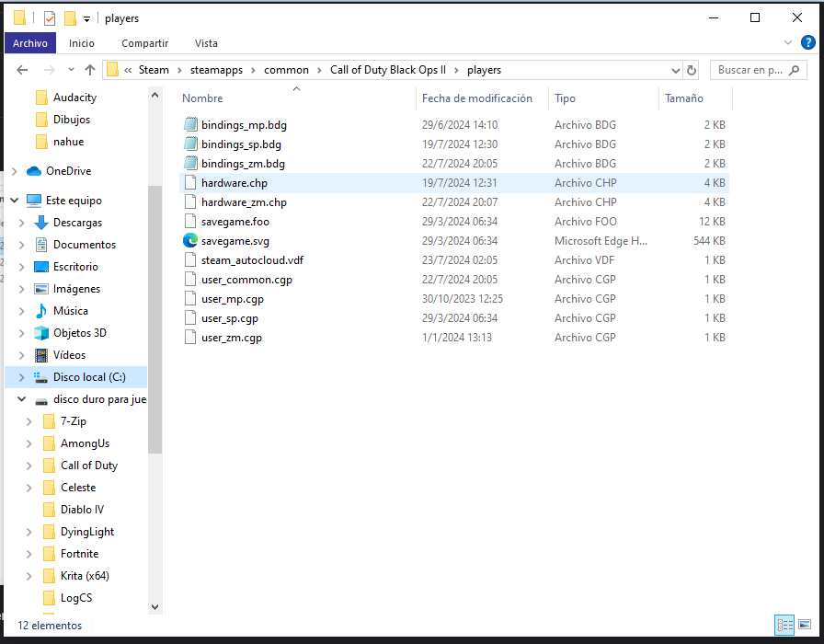Viewport: 824px width, 644px height.
Task: Select the bindings_sp.bdg file icon
Action: (190, 144)
